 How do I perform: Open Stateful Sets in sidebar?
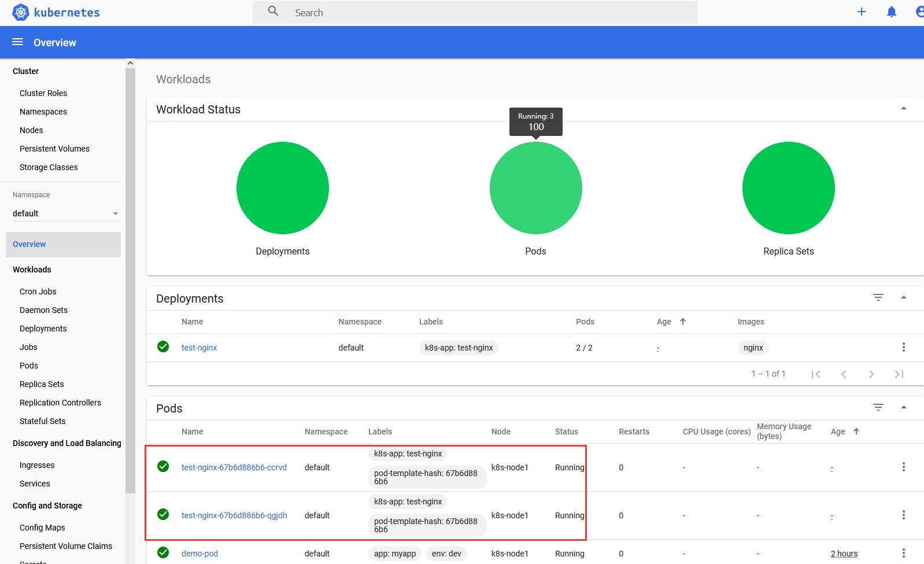pos(43,421)
